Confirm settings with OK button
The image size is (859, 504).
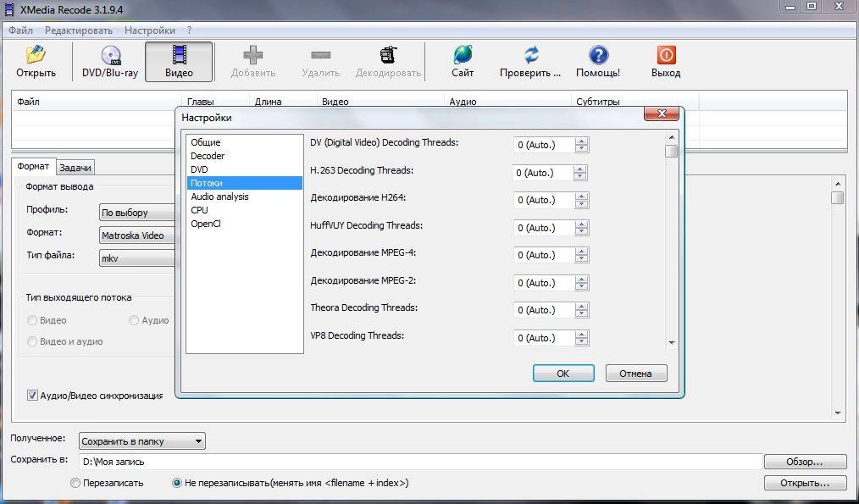click(x=563, y=373)
